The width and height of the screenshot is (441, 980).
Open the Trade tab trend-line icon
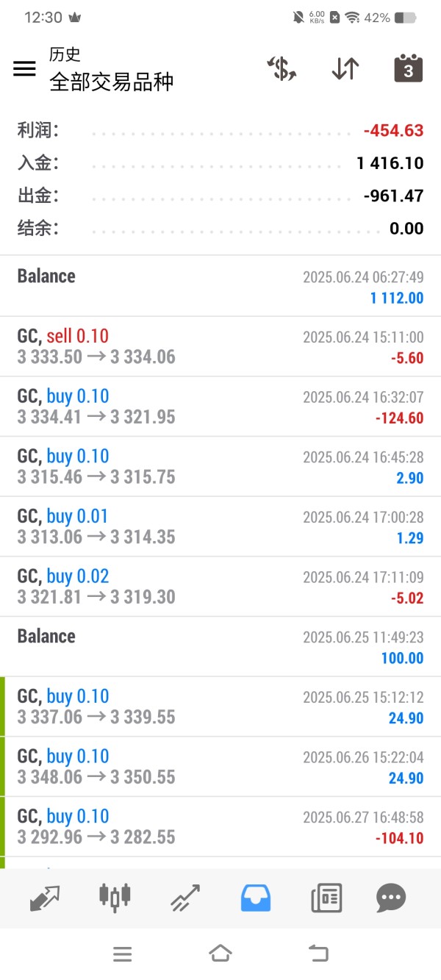pyautogui.click(x=186, y=897)
